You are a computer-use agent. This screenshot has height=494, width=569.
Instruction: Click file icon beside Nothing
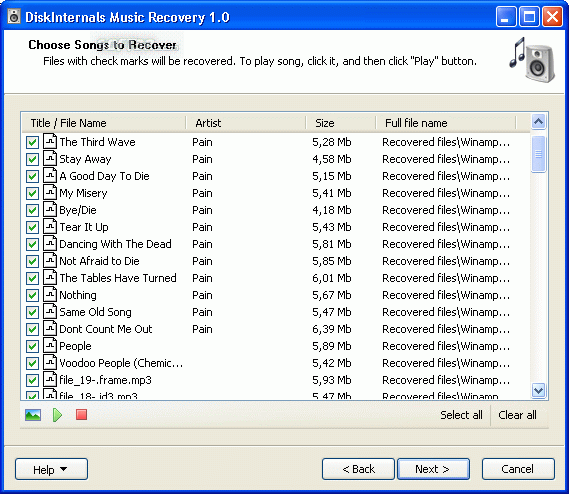click(50, 294)
